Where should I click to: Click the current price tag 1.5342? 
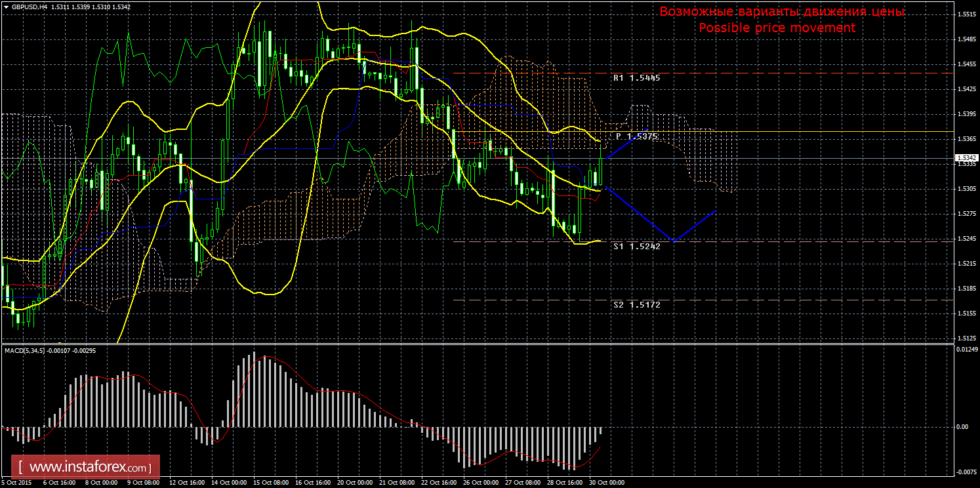point(967,158)
